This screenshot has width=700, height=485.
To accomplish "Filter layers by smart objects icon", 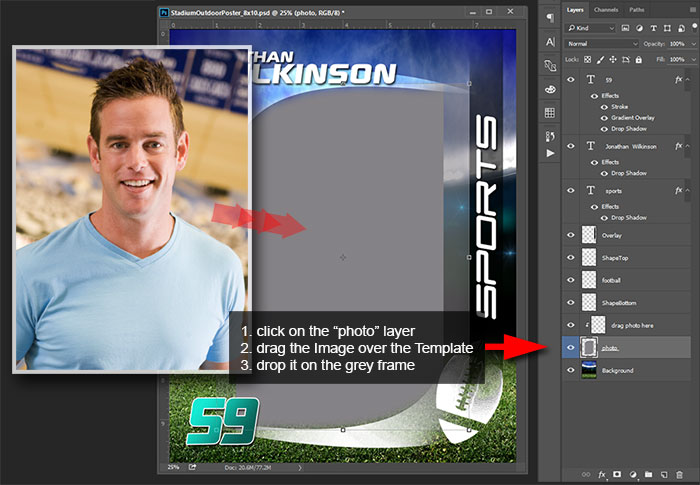I will [x=681, y=28].
